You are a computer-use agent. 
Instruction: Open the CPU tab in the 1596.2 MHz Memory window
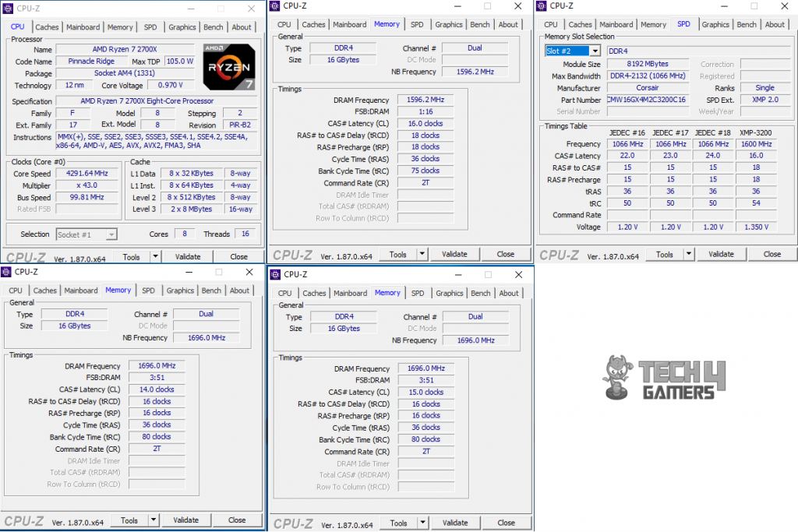pos(284,24)
